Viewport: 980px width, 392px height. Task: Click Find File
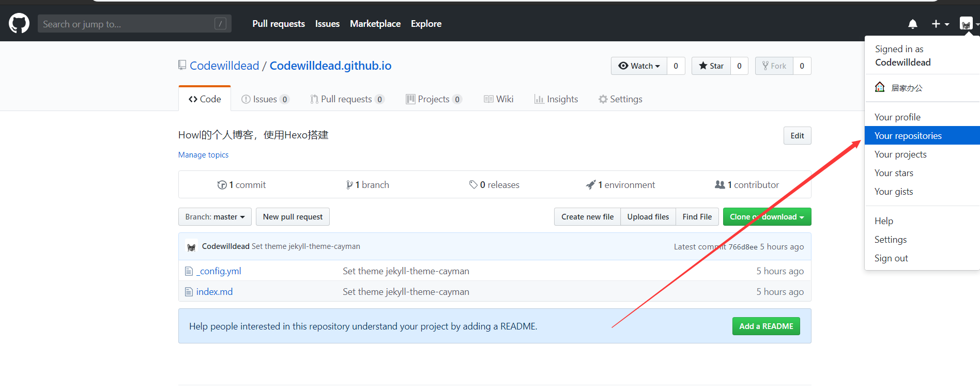[x=697, y=217]
